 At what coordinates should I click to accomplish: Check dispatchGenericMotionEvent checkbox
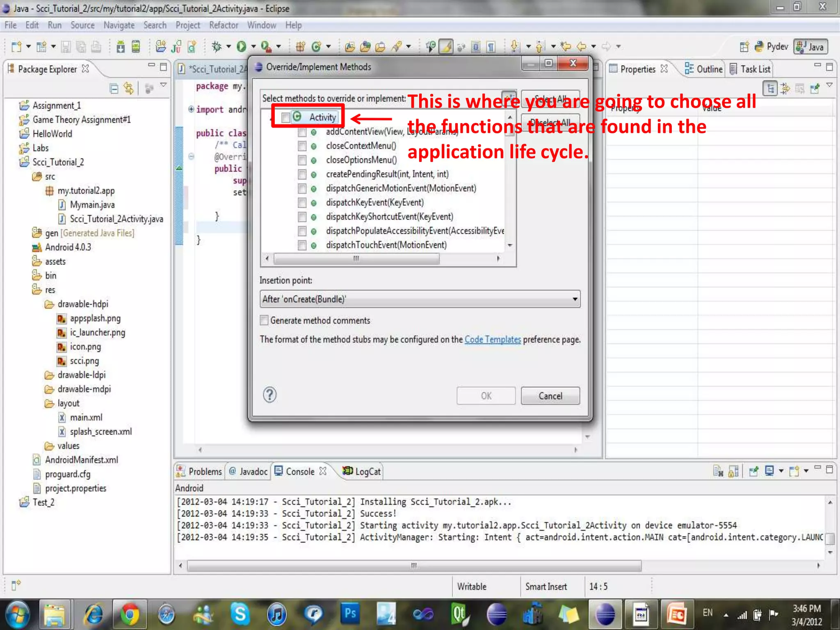(x=302, y=188)
